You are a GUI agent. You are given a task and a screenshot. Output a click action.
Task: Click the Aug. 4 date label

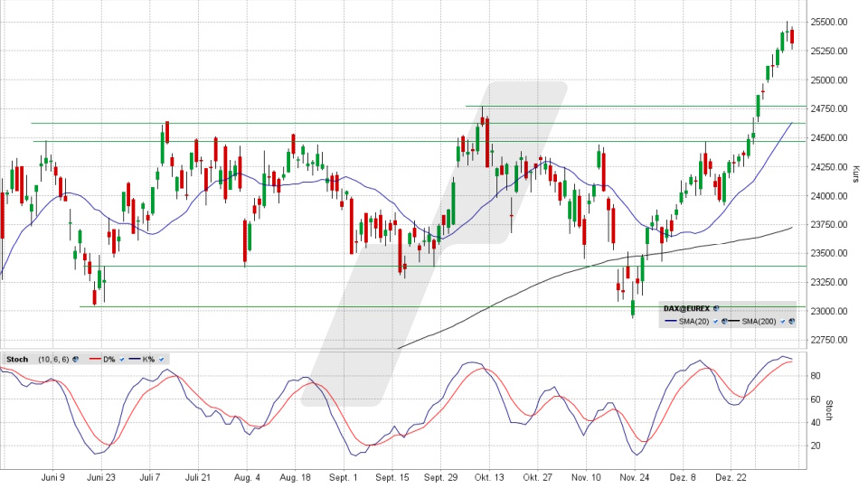tap(247, 477)
